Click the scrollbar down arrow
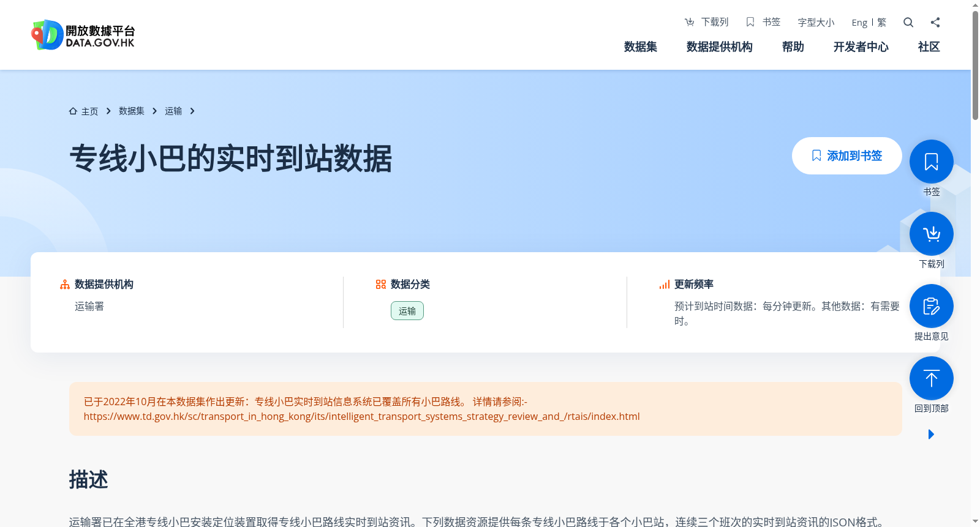The width and height of the screenshot is (980, 527). click(975, 521)
